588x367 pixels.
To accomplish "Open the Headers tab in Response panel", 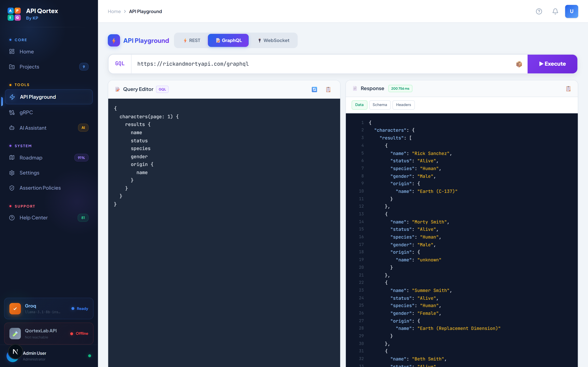I will pos(403,105).
